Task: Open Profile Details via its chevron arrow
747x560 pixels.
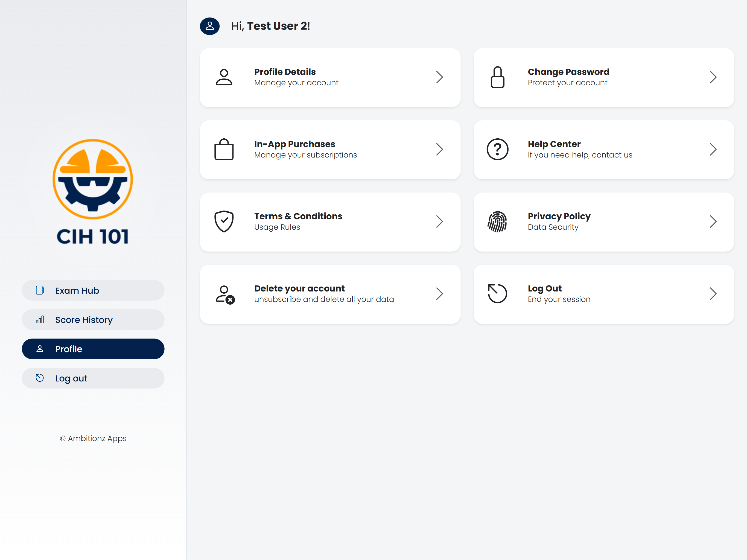Action: pyautogui.click(x=439, y=77)
